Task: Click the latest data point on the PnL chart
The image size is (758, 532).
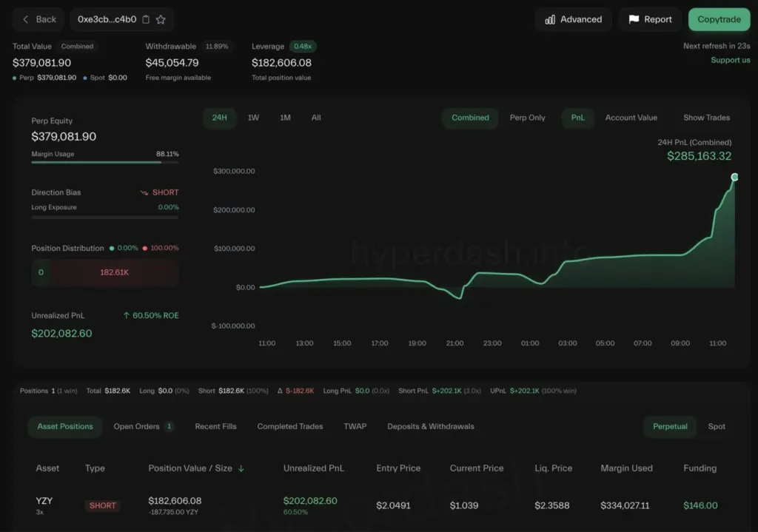Action: [734, 178]
